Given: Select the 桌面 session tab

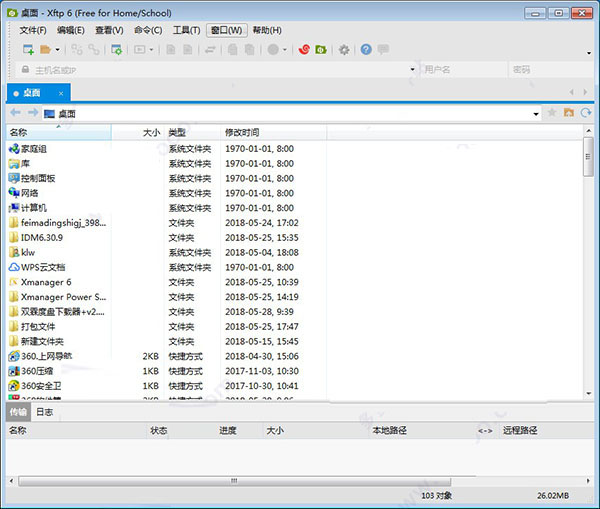Looking at the screenshot, I should pos(32,92).
